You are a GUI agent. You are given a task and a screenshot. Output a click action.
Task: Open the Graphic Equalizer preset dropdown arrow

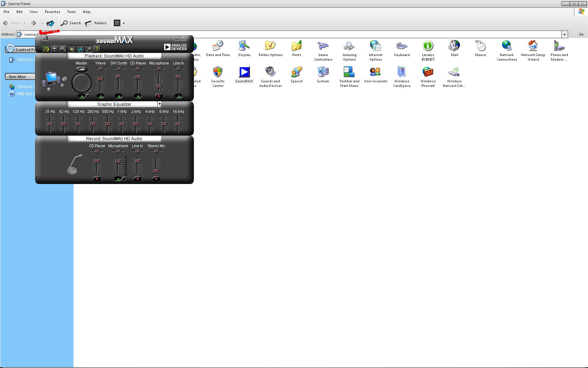click(160, 104)
